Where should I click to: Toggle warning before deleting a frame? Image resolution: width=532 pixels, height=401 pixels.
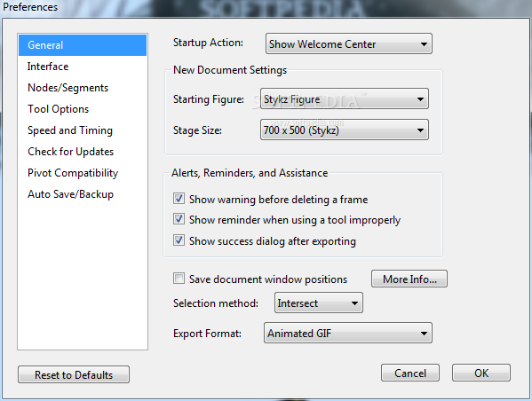pos(179,199)
